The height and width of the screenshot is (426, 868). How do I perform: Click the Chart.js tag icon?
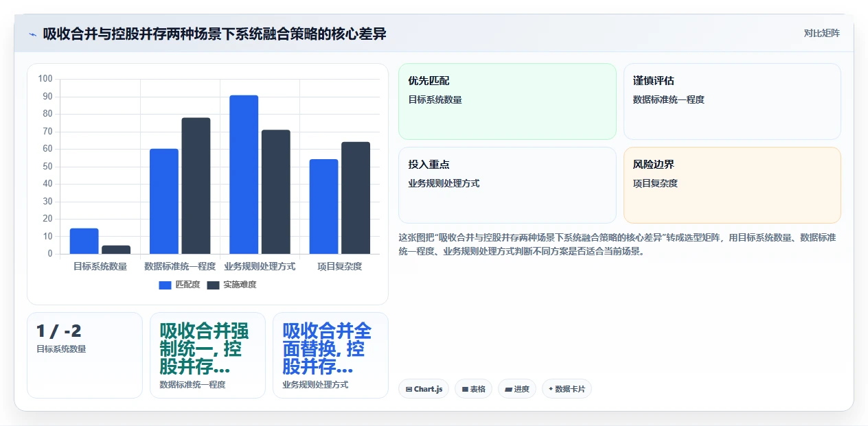pyautogui.click(x=409, y=389)
